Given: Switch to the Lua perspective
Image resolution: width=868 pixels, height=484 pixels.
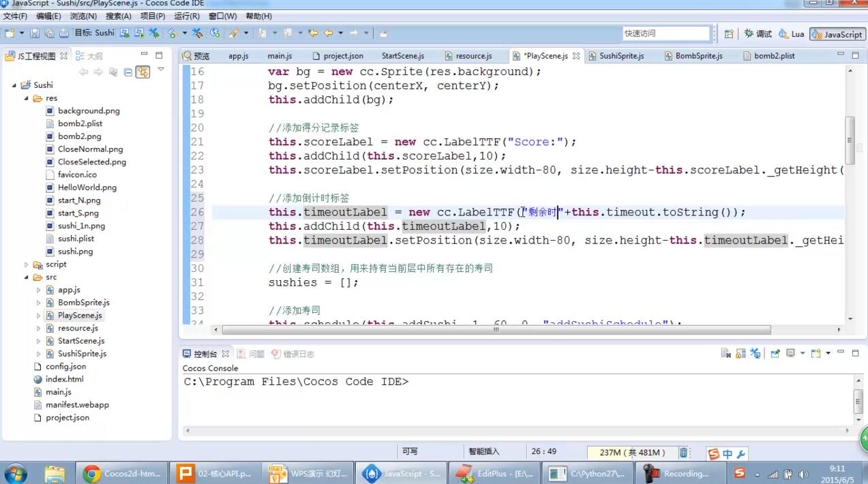Looking at the screenshot, I should coord(792,33).
